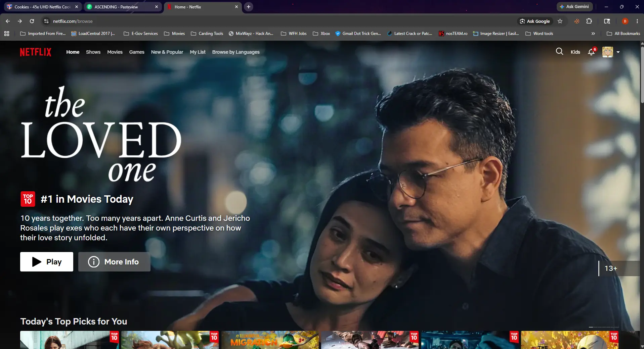Click the Netflix logo
Viewport: 644px width, 349px height.
tap(36, 52)
